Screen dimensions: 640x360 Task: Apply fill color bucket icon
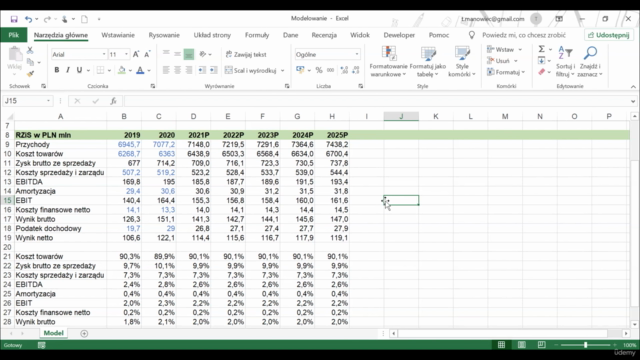point(122,70)
